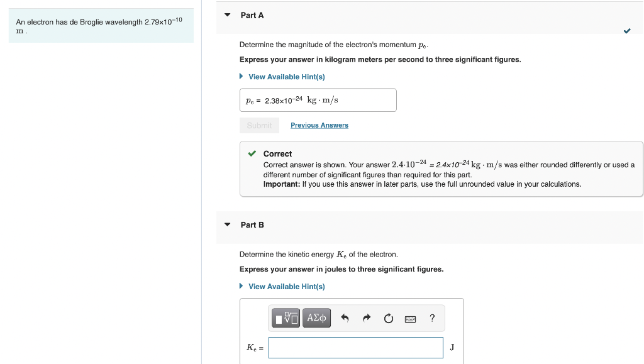
Task: Click the question mark help icon
Action: pos(431,317)
